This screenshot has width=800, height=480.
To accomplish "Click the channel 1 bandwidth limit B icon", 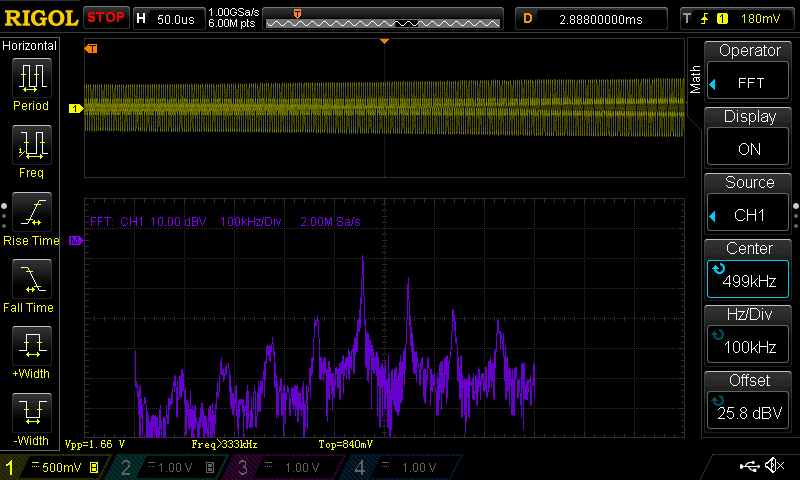I will [x=94, y=467].
